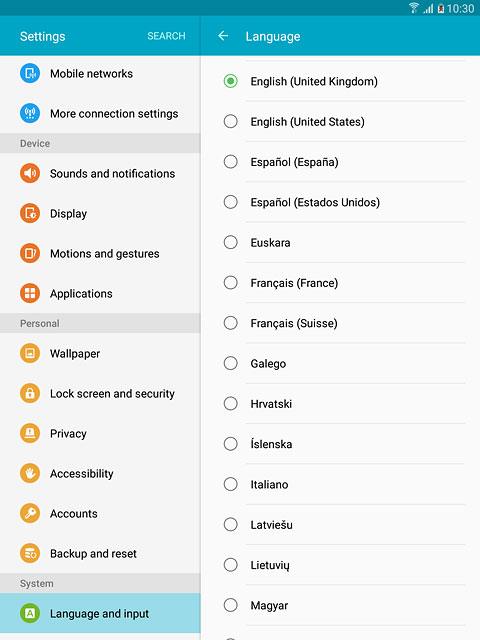The image size is (480, 640).
Task: Tap the More connection settings icon
Action: (30, 113)
